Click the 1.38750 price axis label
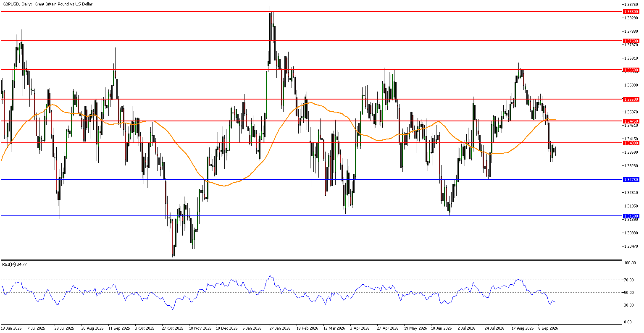 click(x=631, y=4)
